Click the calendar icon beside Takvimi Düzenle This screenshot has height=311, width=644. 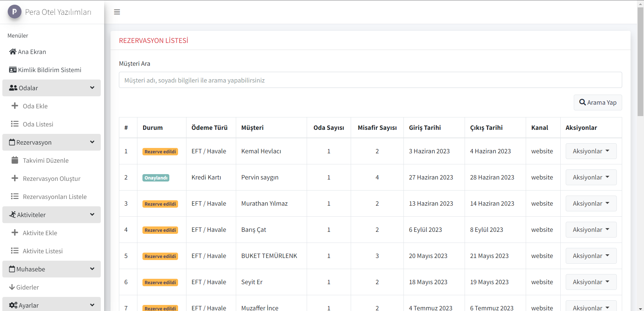[15, 160]
